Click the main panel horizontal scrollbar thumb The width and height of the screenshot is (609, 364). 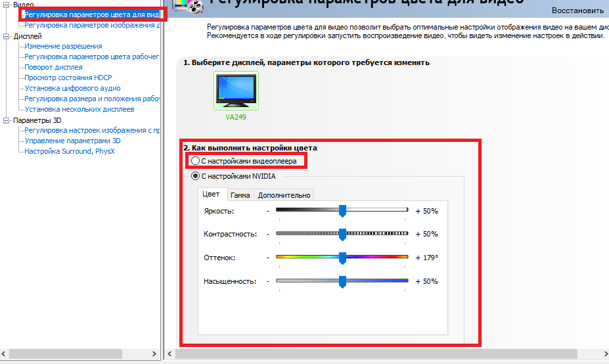coord(376,354)
